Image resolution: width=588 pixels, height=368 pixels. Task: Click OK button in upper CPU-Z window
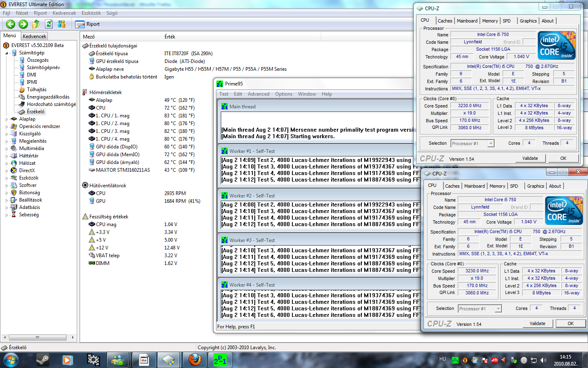[x=563, y=158]
